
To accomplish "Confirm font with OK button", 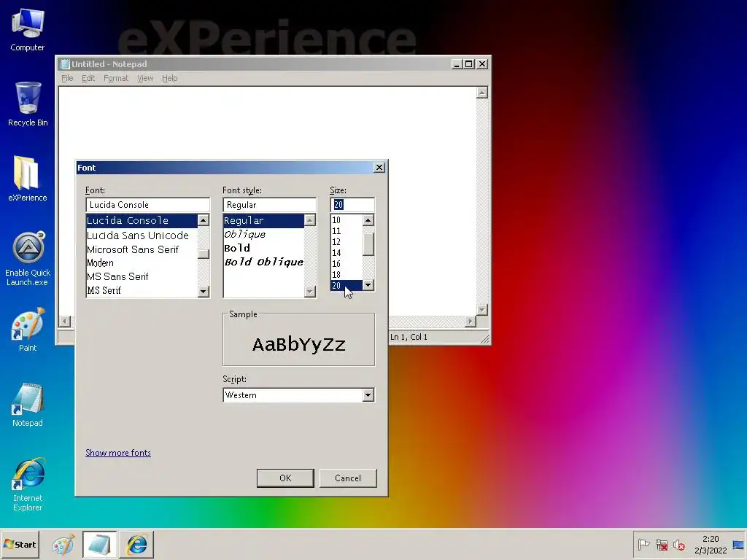I will pos(285,478).
